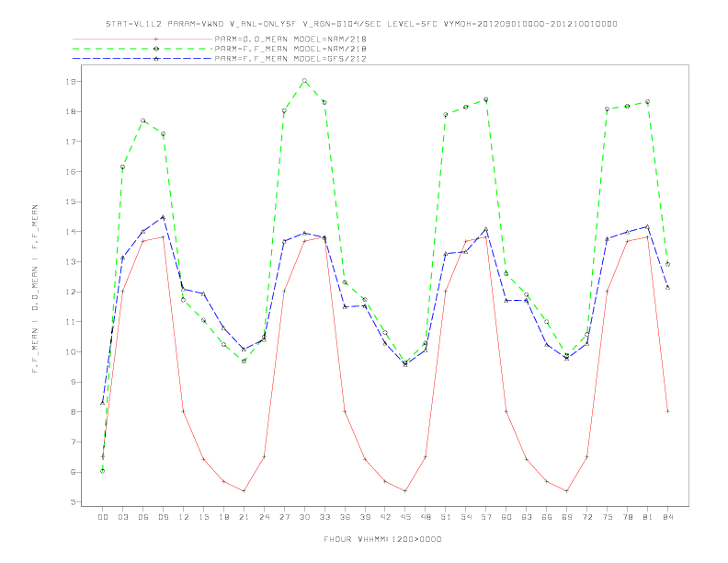The width and height of the screenshot is (728, 563).
Task: Click x-axis tick label 60
Action: 506,517
